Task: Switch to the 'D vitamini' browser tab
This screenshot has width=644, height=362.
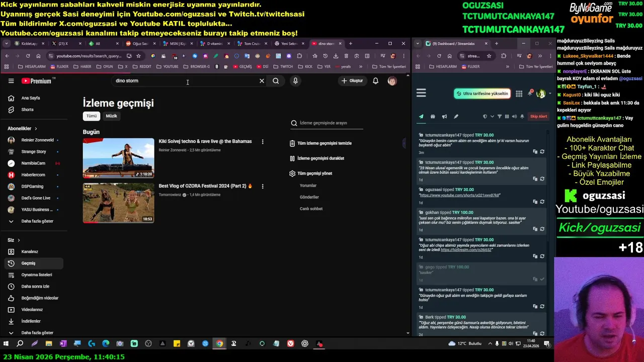Action: pos(214,44)
